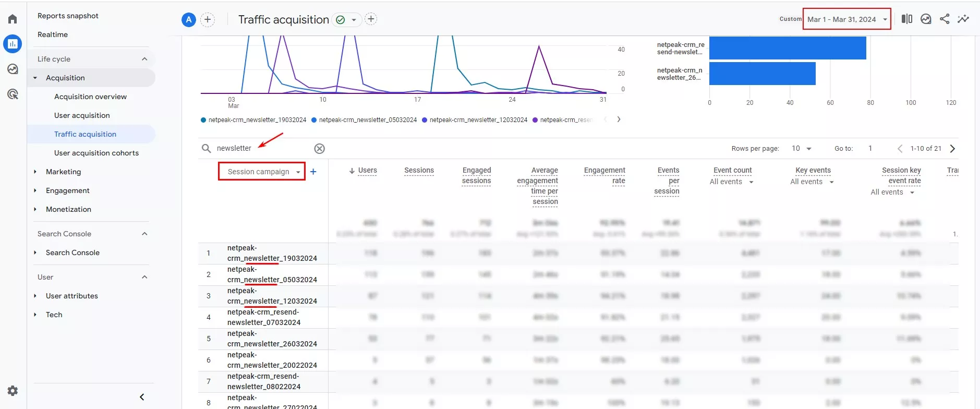Screen dimensions: 980x409
Task: Collapse the Search Console section
Action: (144, 234)
